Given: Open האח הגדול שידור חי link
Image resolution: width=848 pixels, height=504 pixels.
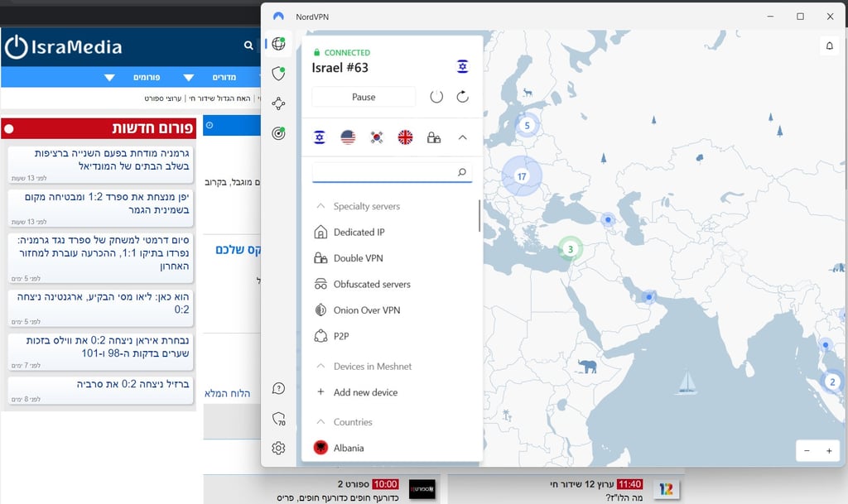Looking at the screenshot, I should (219, 98).
